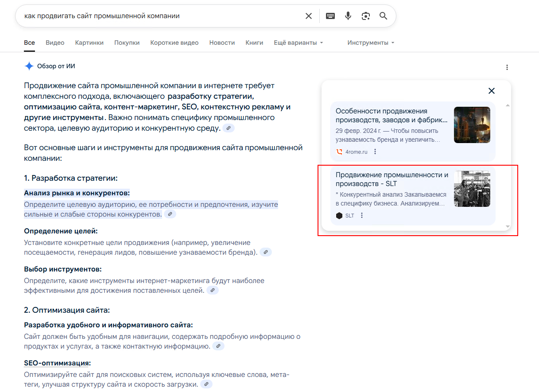Image resolution: width=539 pixels, height=392 pixels.
Task: Close the sources side panel
Action: pyautogui.click(x=492, y=90)
